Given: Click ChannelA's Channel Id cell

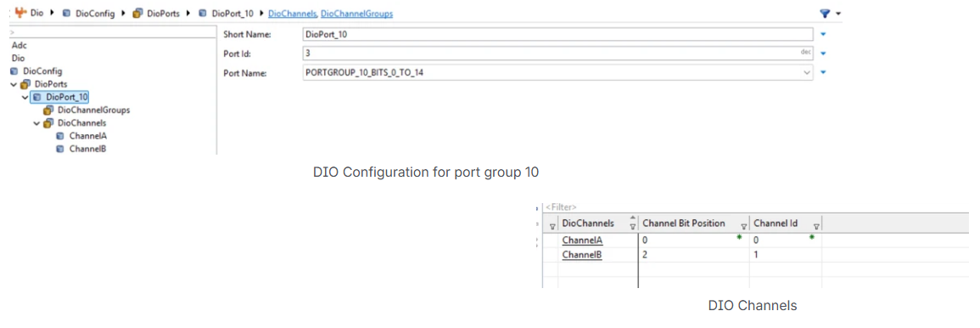Looking at the screenshot, I should [x=786, y=240].
